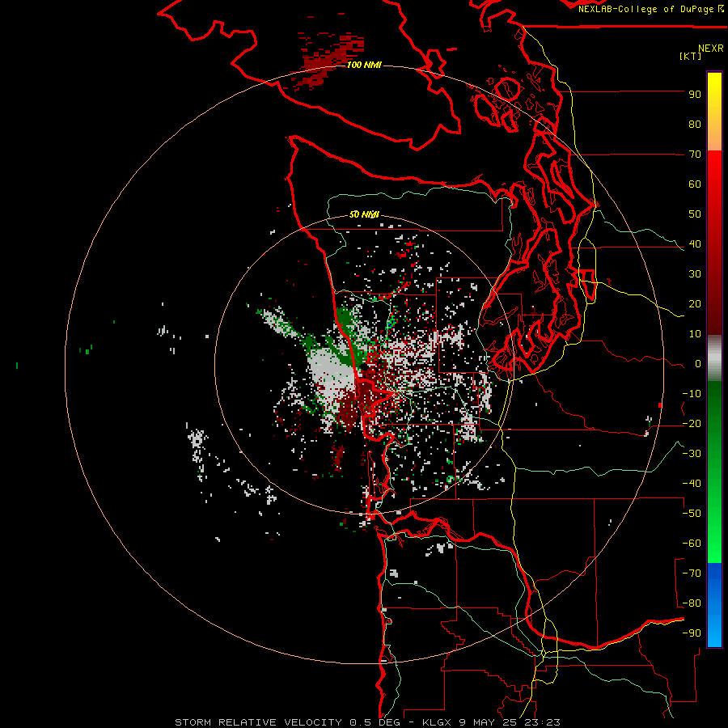The image size is (728, 728).
Task: Click the -30 knot label on color scale
Action: pos(692,454)
